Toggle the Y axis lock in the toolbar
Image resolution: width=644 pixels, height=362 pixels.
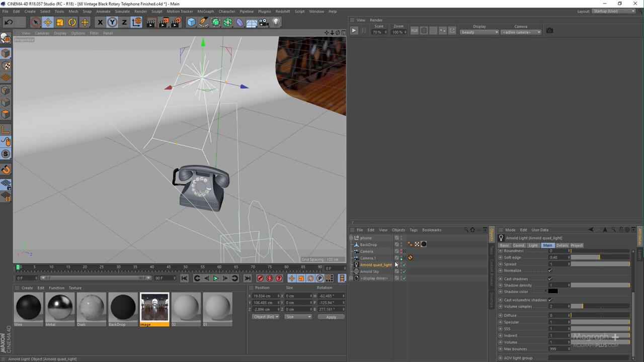click(x=111, y=22)
